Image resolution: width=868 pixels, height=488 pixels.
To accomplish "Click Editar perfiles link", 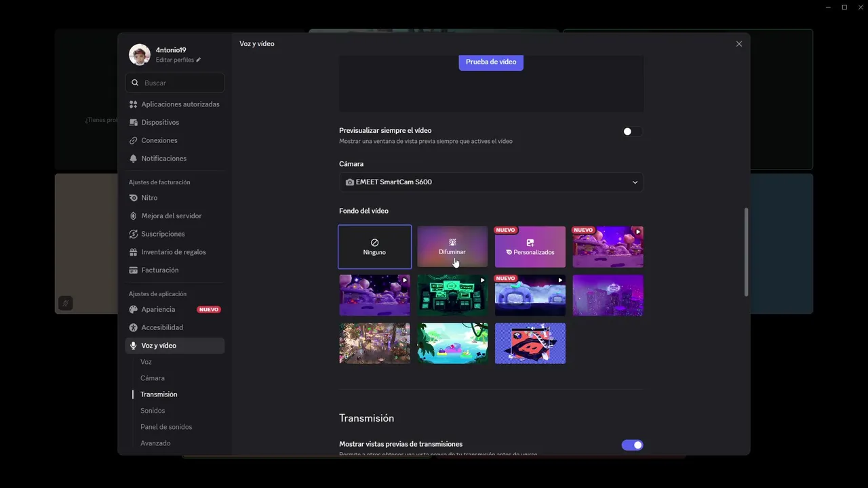I will (x=175, y=60).
